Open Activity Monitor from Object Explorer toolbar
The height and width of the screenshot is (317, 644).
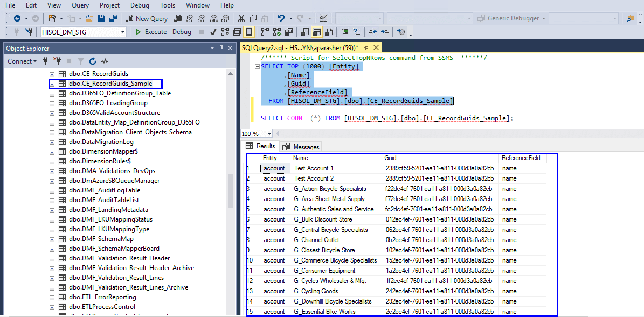(x=105, y=61)
